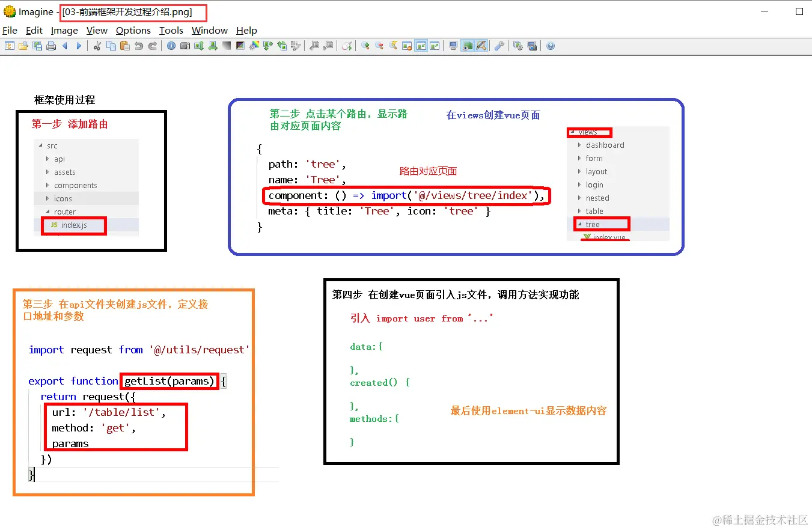The image size is (812, 530).
Task: Open the View menu
Action: 97,30
